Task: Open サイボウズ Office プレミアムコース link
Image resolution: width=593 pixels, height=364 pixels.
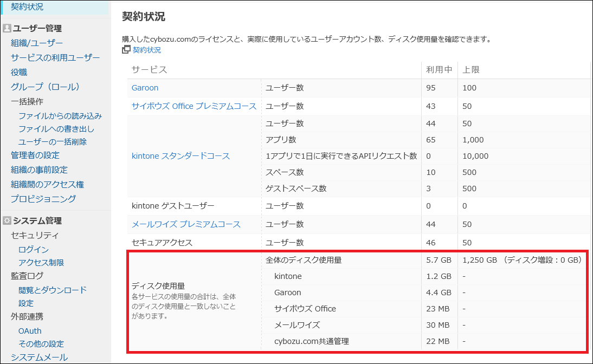Action: pyautogui.click(x=194, y=106)
